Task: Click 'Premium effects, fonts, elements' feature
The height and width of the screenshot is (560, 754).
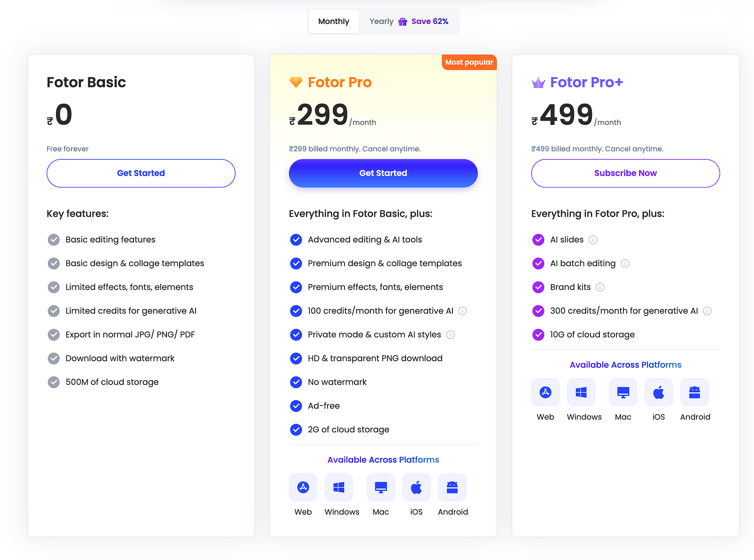Action: point(376,287)
